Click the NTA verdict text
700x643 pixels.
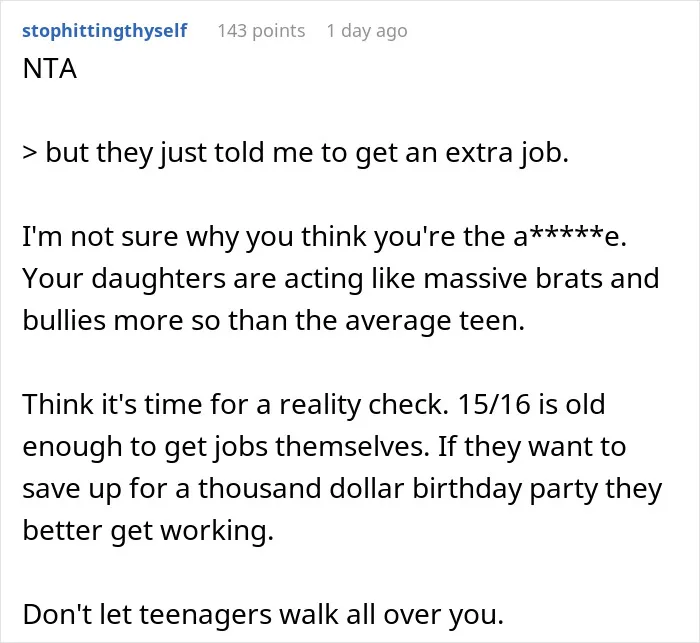click(x=50, y=69)
